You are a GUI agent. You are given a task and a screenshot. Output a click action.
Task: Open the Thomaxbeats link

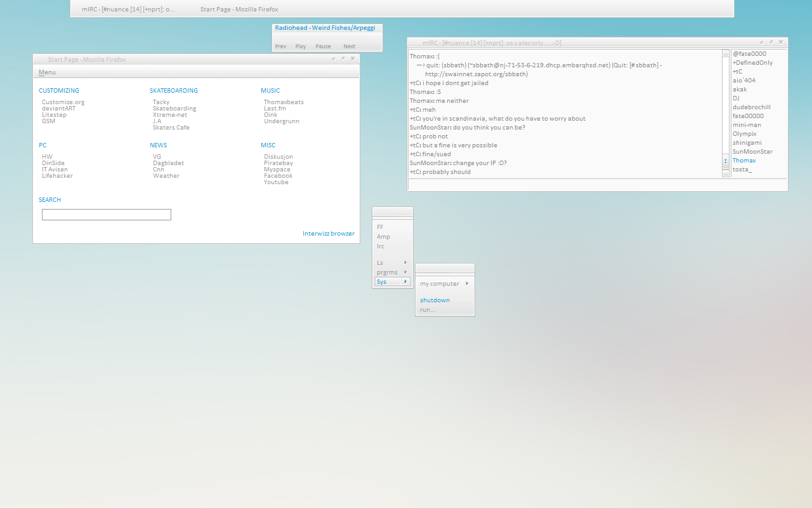[284, 102]
